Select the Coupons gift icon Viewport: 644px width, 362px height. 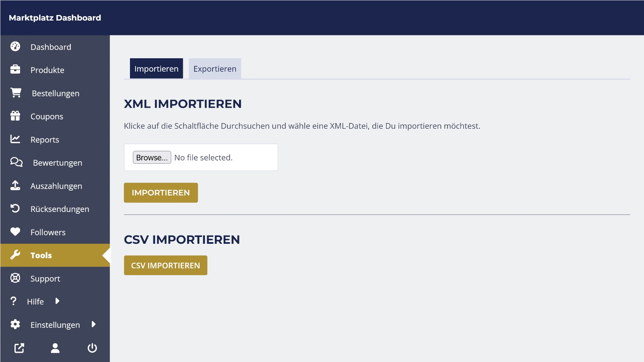(15, 116)
